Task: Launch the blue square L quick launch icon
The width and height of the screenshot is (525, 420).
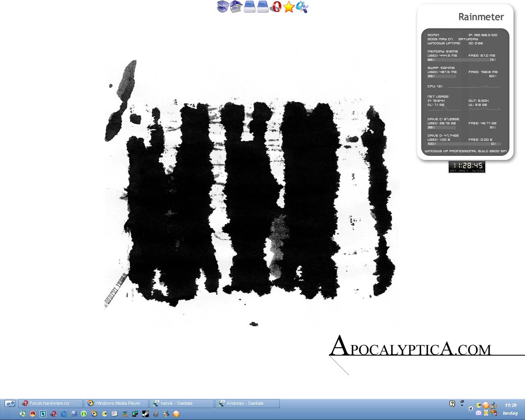Action: pyautogui.click(x=43, y=414)
